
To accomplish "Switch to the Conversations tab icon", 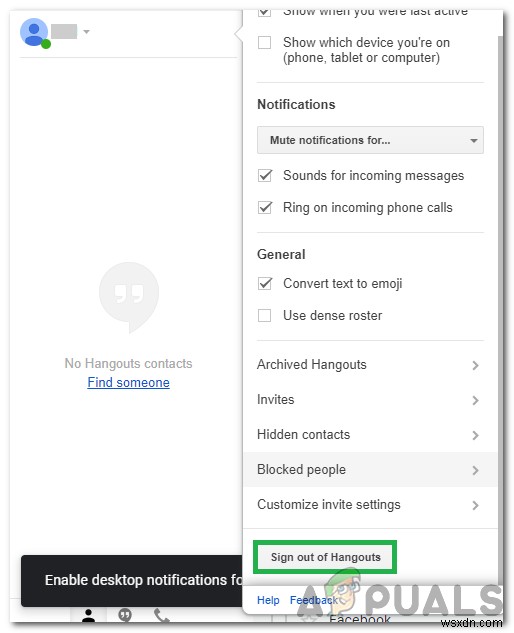I will click(x=125, y=615).
